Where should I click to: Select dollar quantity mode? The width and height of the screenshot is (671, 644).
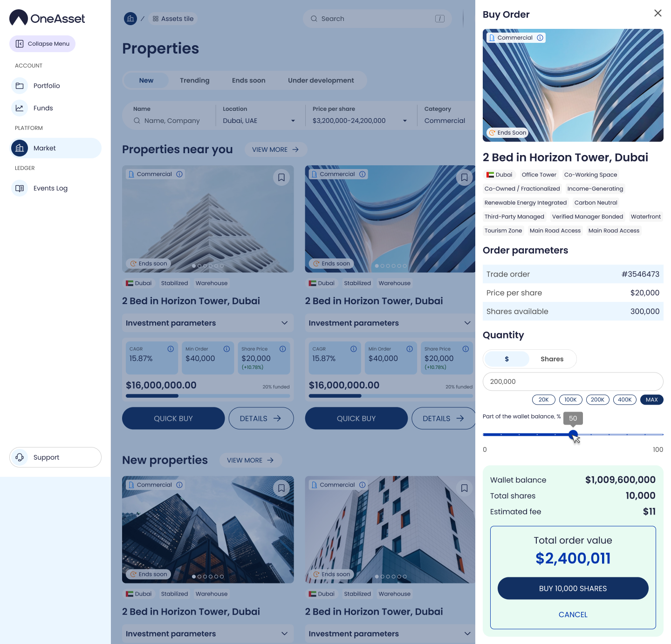tap(507, 359)
